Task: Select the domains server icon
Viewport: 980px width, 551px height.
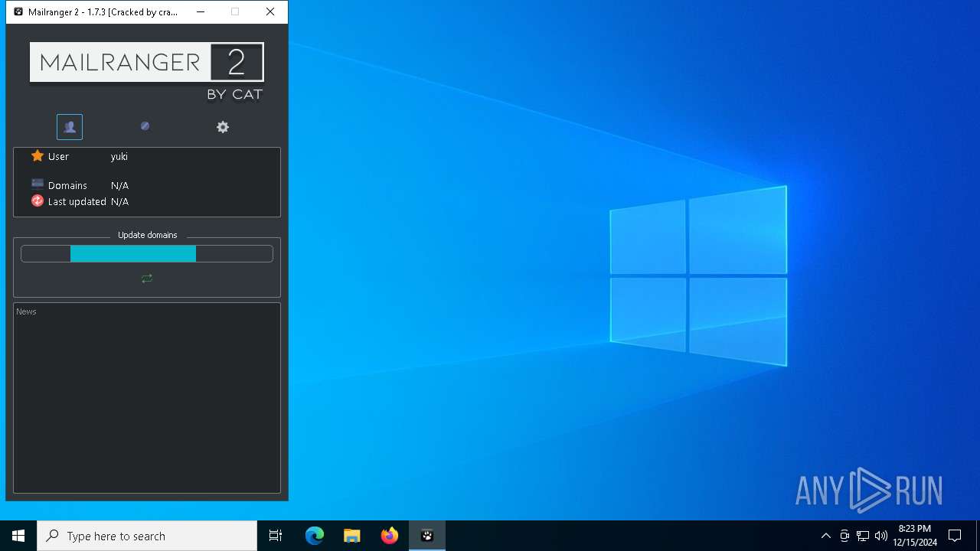Action: point(38,184)
